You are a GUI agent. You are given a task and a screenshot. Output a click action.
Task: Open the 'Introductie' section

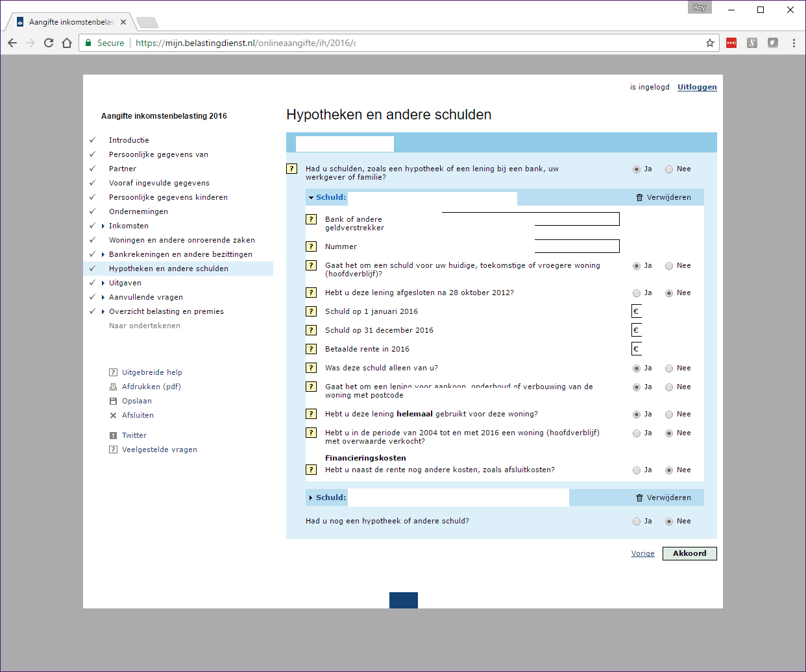pyautogui.click(x=129, y=140)
